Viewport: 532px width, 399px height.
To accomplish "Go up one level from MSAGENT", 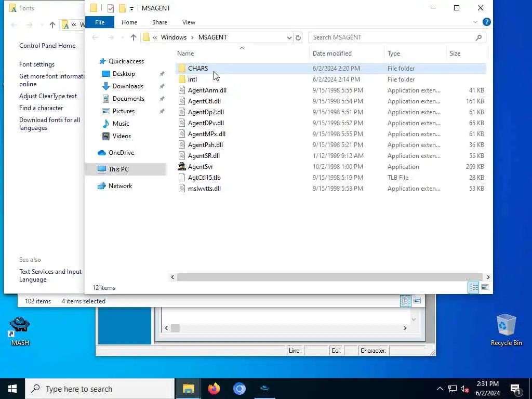I will [134, 37].
